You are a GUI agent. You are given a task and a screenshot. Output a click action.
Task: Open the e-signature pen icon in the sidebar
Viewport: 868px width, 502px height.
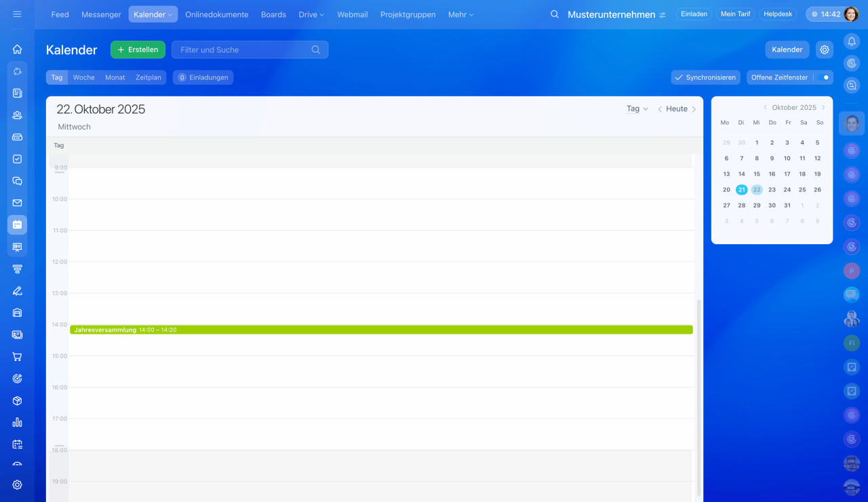[17, 291]
